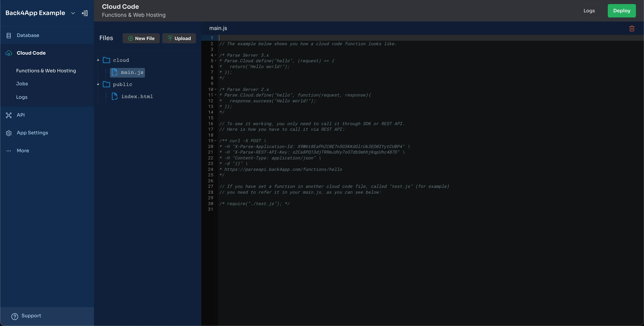Select main.js in the file tree
Image resolution: width=644 pixels, height=326 pixels.
[127, 73]
